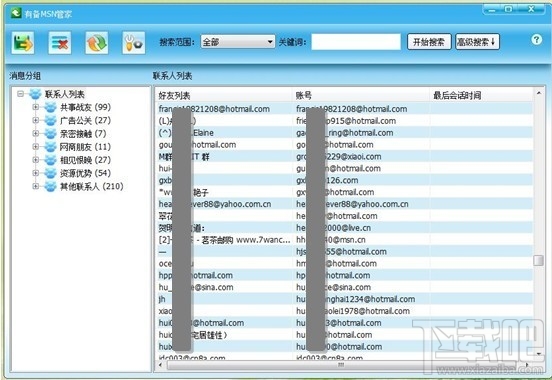Click the horizontal scroll right arrow

[x=527, y=365]
